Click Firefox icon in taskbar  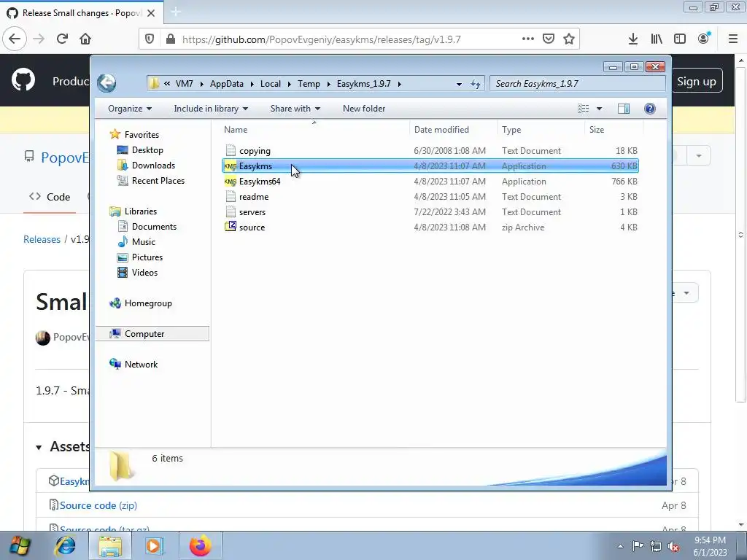[200, 545]
